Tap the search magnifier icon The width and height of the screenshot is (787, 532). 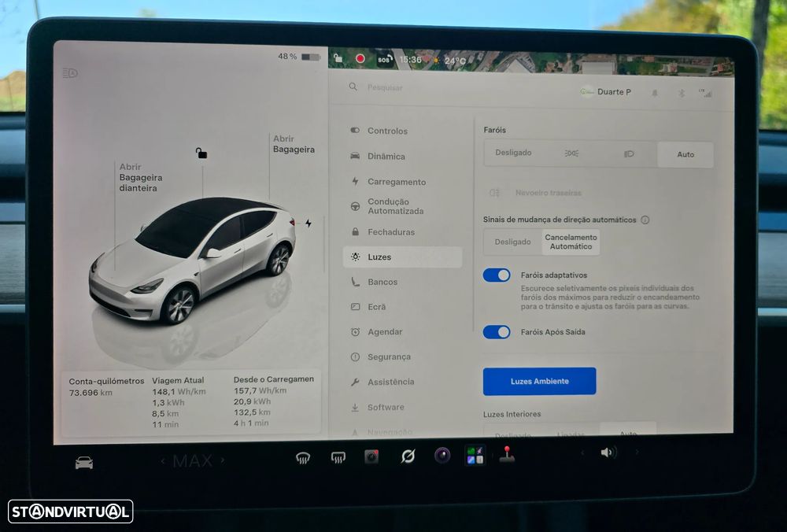353,87
